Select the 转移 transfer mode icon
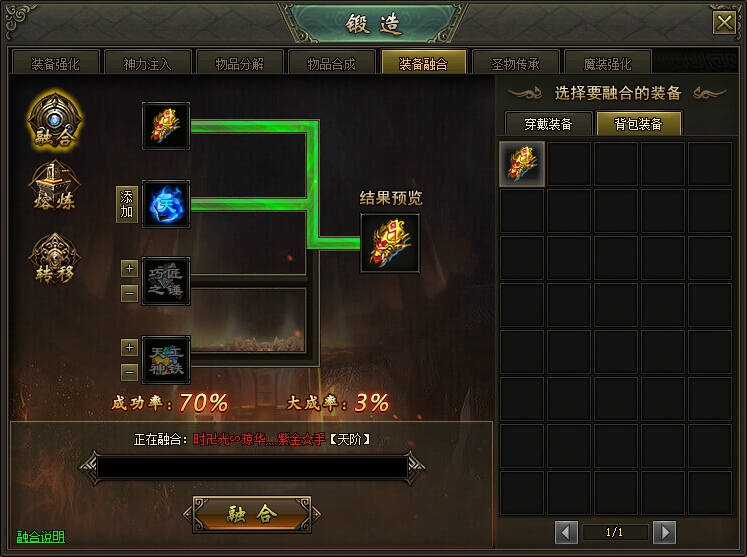Image resolution: width=747 pixels, height=557 pixels. coord(54,259)
